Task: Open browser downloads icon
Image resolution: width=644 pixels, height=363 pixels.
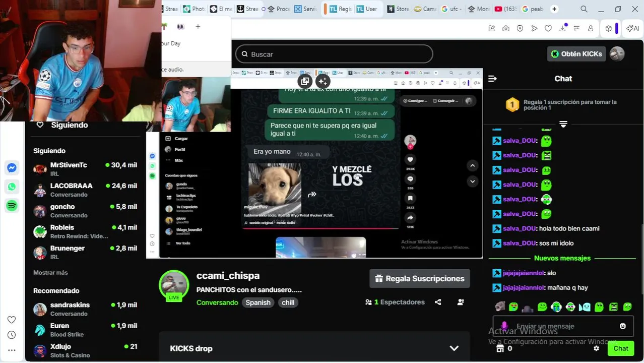Action: (x=563, y=28)
